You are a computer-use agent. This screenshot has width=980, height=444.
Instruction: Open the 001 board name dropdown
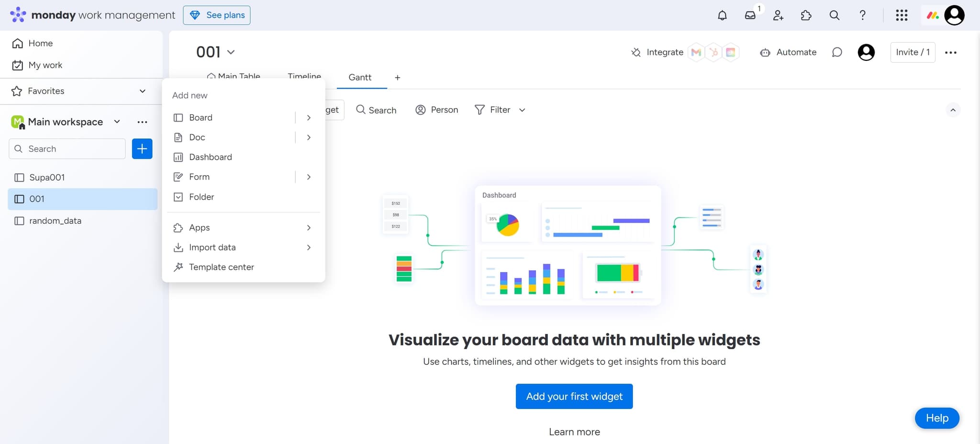[231, 52]
